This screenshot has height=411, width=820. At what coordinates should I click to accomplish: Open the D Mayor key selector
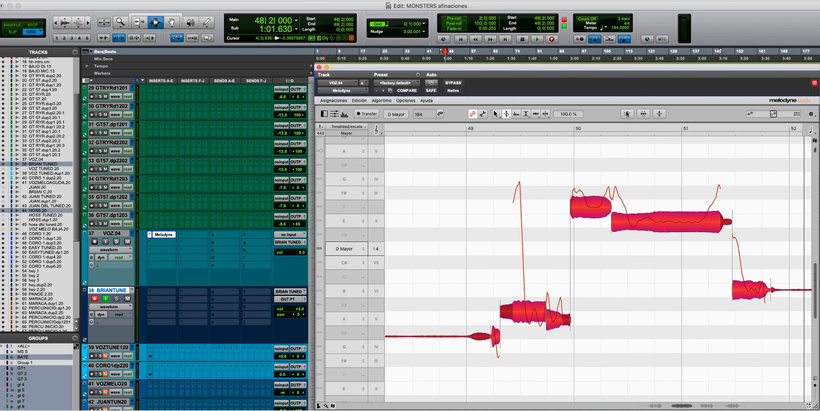[x=395, y=114]
